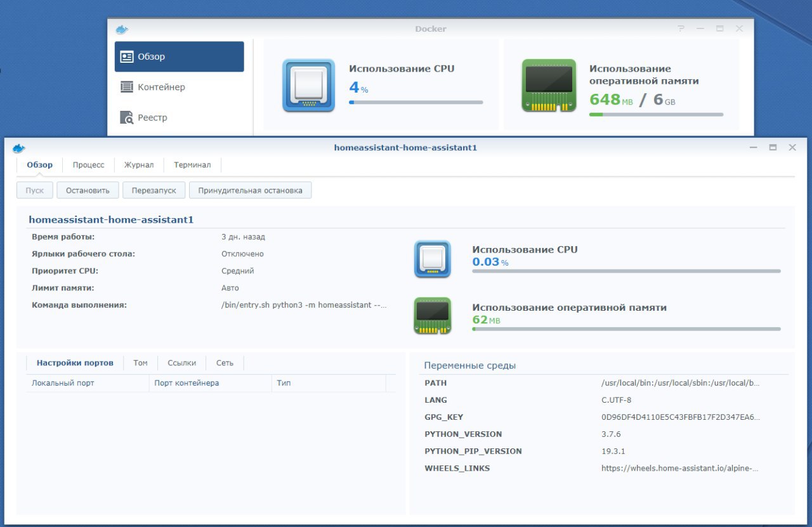
Task: Select the Настройки портов tab
Action: coord(75,363)
